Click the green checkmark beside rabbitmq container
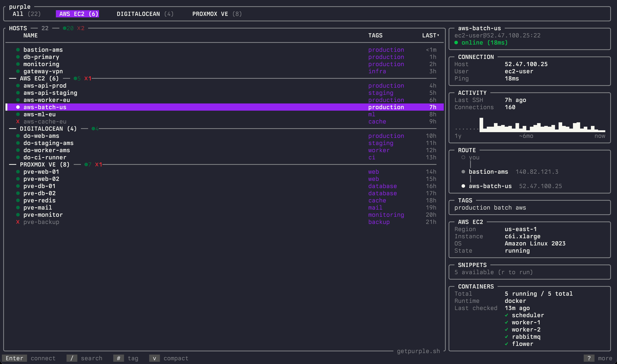Screen dimensions: 617x364 coord(506,337)
